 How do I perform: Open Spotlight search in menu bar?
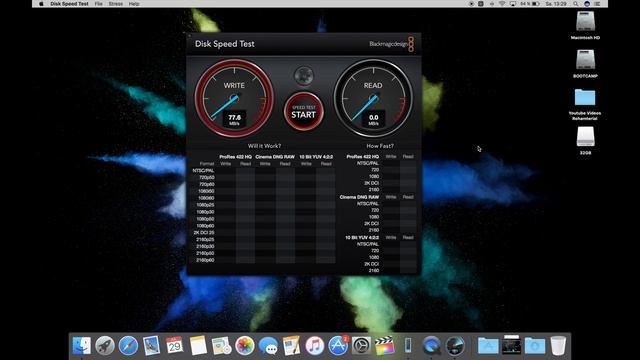point(576,4)
